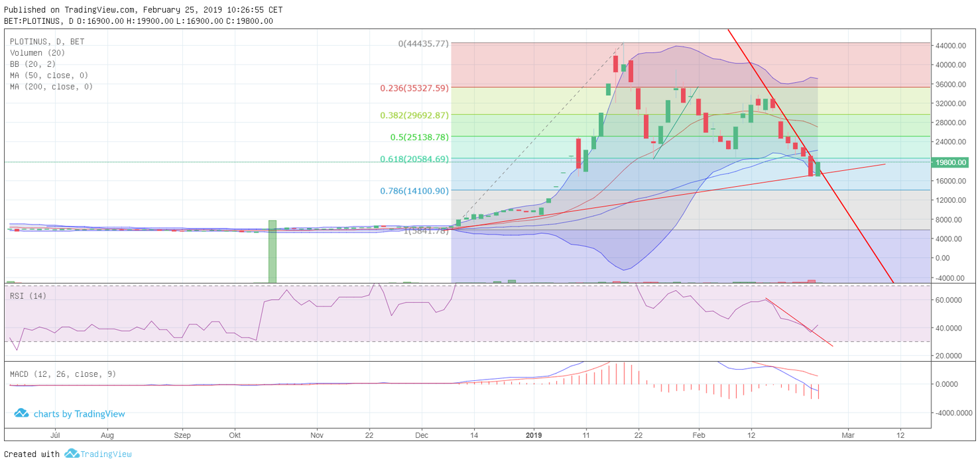Select the 0.236(35327.59) Fibonacci level label
Screen dimensions: 980x465
click(414, 87)
